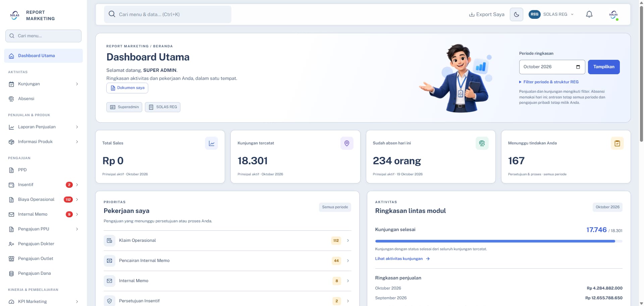
Task: Open the SOLAS REG principal dropdown
Action: [551, 14]
